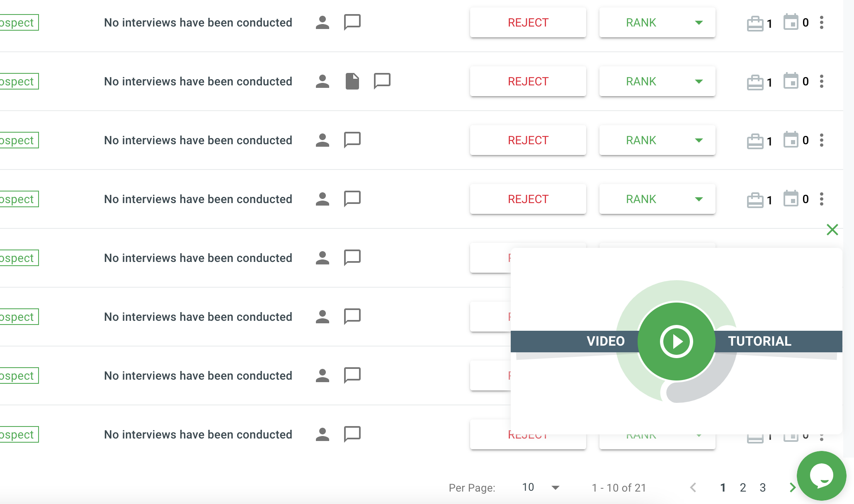
Task: Play the video tutorial
Action: coord(676,342)
